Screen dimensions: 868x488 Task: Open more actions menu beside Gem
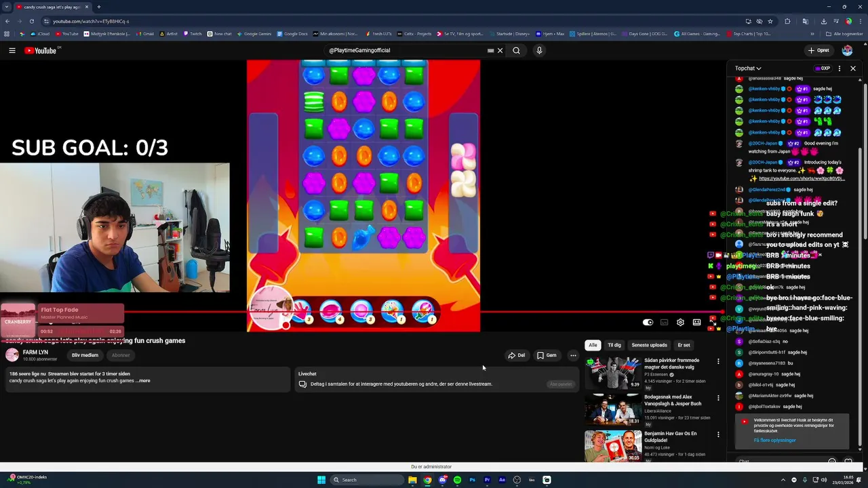(573, 355)
